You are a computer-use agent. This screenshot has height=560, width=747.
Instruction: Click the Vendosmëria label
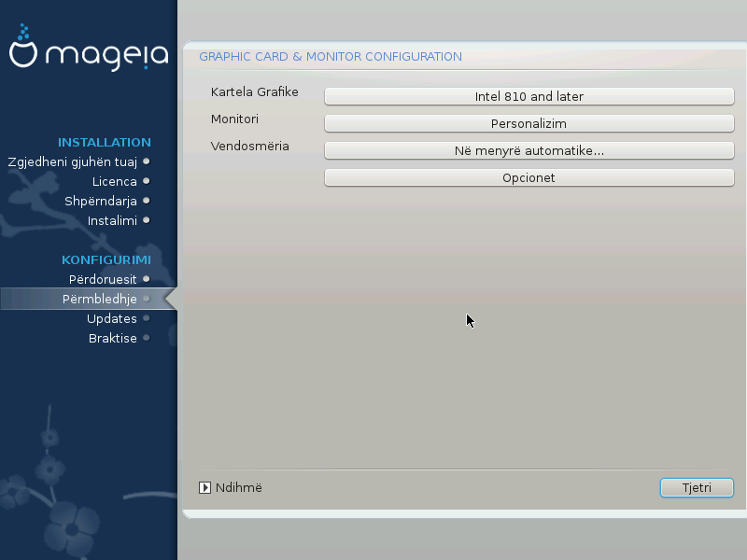coord(249,147)
